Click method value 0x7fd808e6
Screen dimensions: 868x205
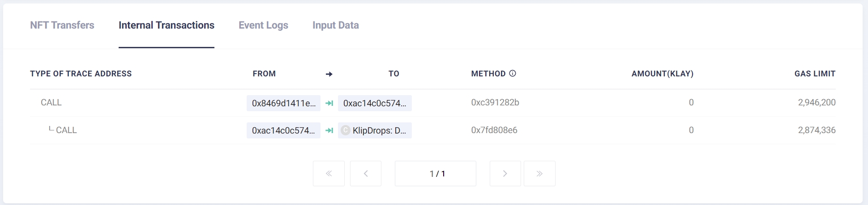pos(494,130)
